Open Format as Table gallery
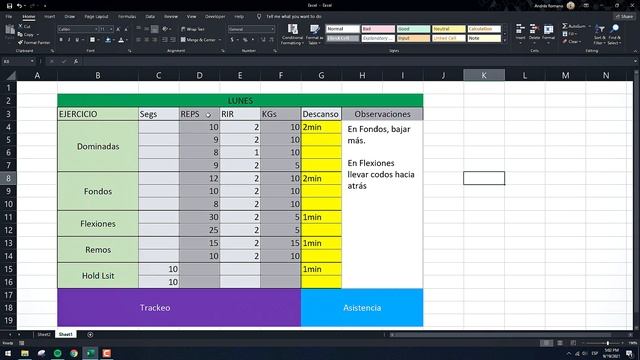 [x=314, y=34]
